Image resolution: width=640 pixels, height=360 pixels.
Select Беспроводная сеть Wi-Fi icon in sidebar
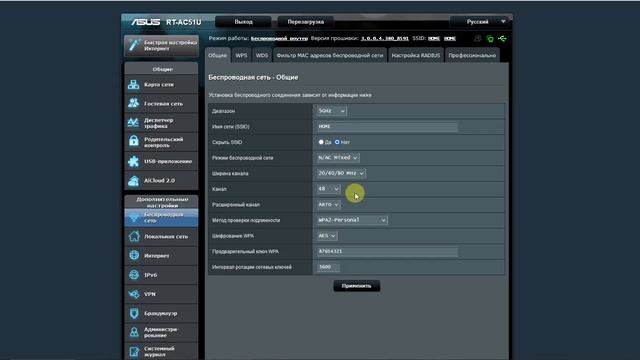tap(133, 217)
